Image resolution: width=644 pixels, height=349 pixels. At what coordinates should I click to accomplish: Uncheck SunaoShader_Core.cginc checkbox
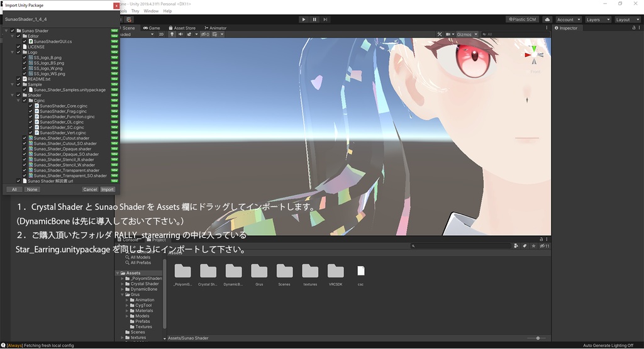pyautogui.click(x=30, y=106)
